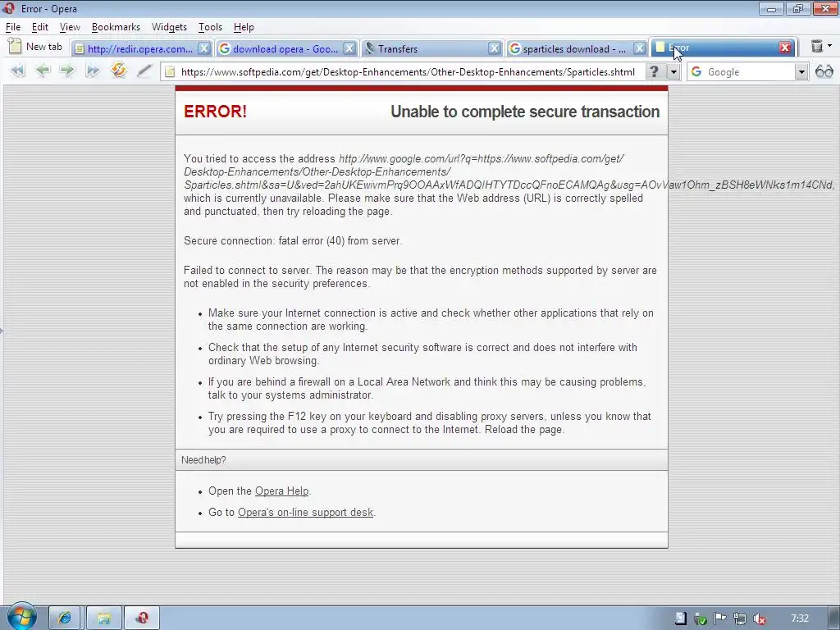Close the sparticles download tab
Screen dimensions: 840x630
(x=640, y=48)
